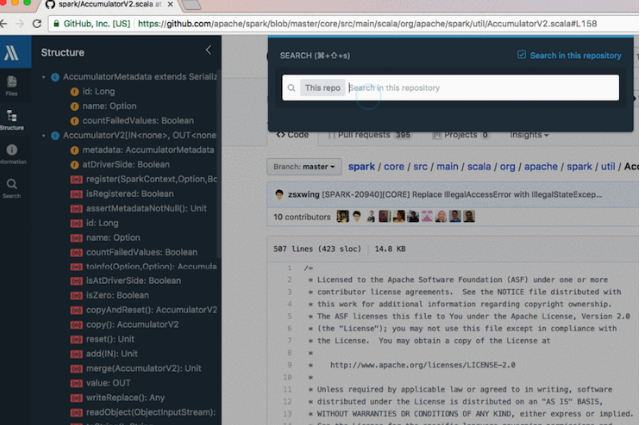
Task: Select isAtDriverSide: Boolean method
Action: [133, 281]
